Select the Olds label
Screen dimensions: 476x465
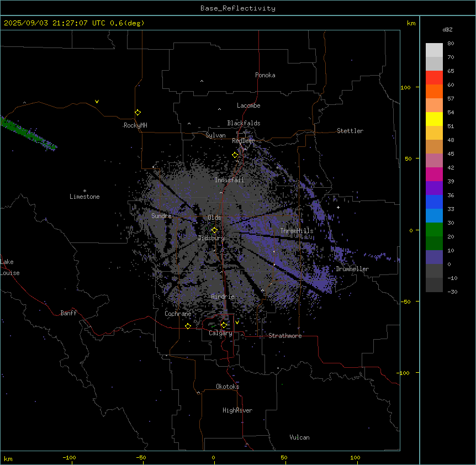pyautogui.click(x=214, y=218)
